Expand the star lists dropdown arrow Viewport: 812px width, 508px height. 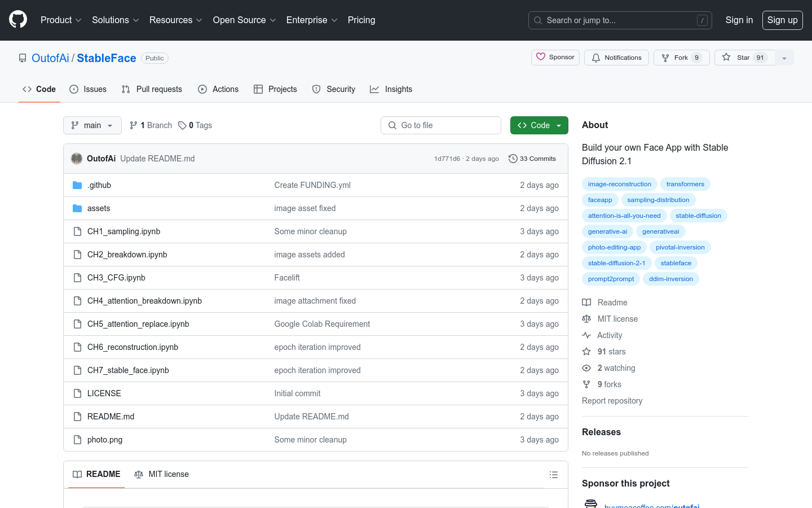(x=784, y=58)
